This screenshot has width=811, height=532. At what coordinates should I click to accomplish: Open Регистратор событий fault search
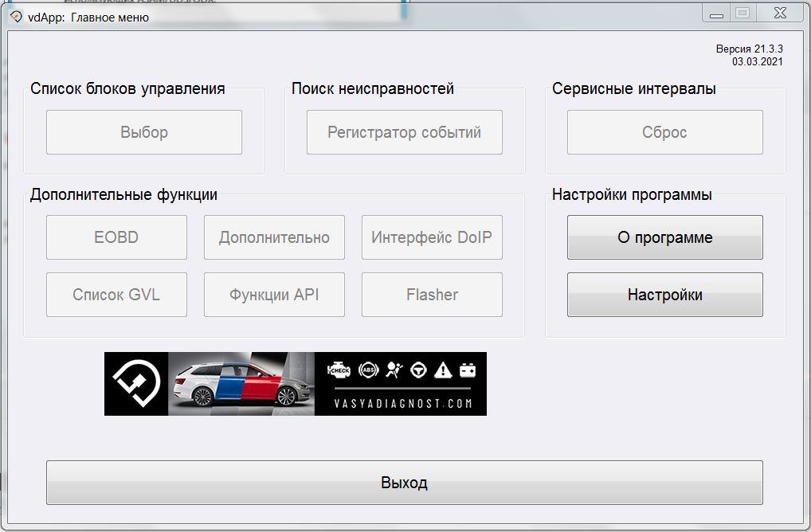(405, 132)
